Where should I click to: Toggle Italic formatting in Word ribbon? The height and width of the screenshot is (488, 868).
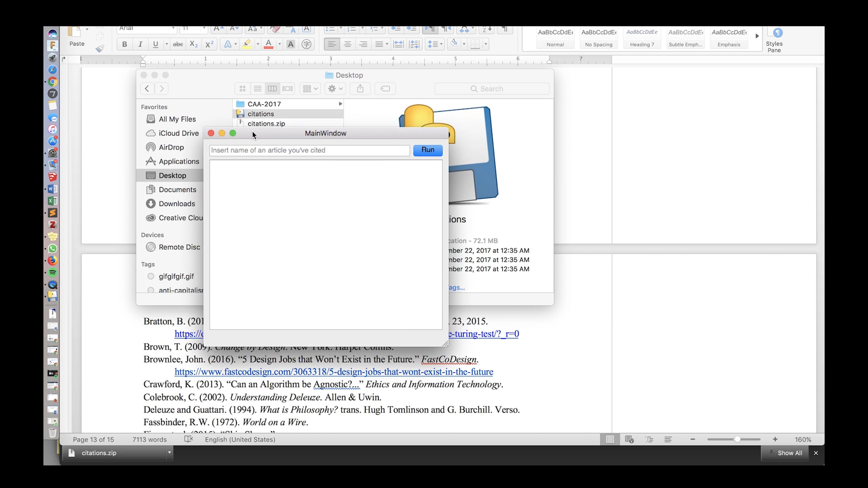click(140, 44)
